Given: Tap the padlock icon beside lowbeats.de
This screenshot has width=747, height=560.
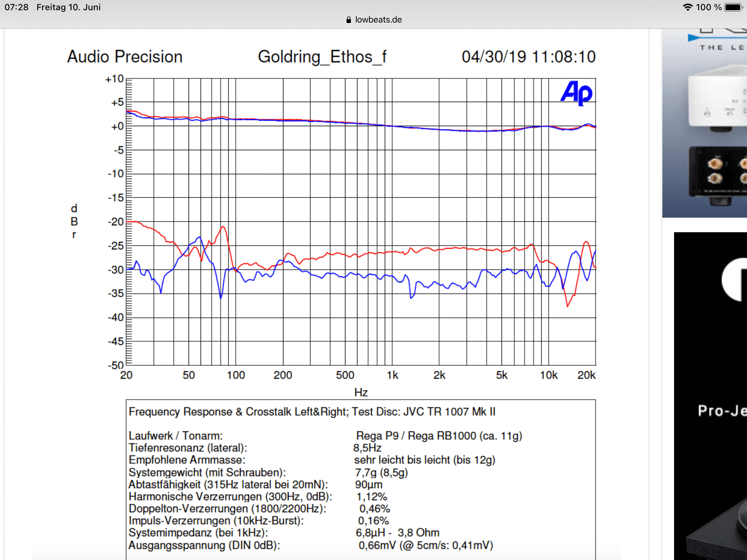Looking at the screenshot, I should click(349, 20).
